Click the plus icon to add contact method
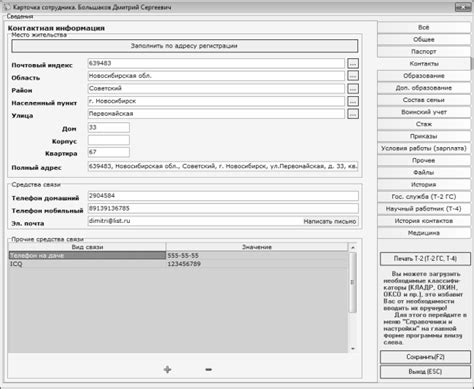 click(167, 369)
